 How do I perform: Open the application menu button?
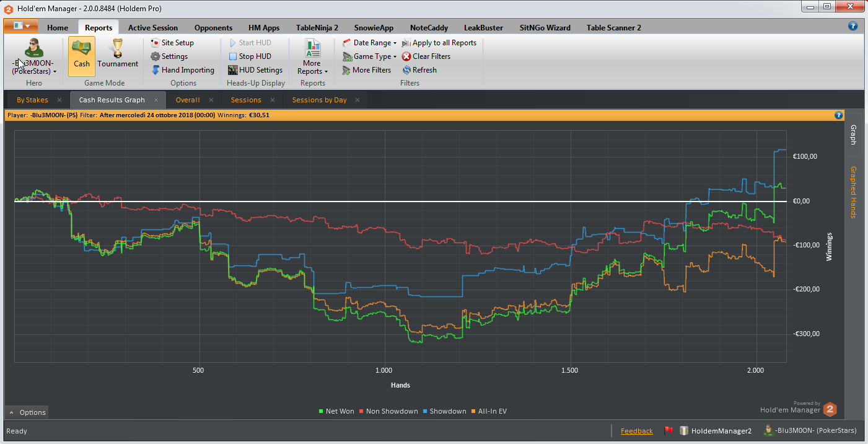pos(21,26)
